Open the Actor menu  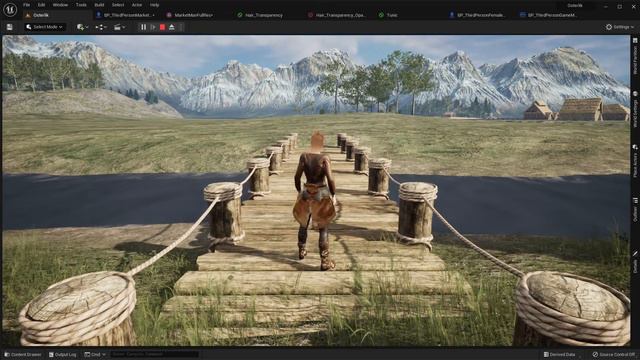[x=137, y=5]
